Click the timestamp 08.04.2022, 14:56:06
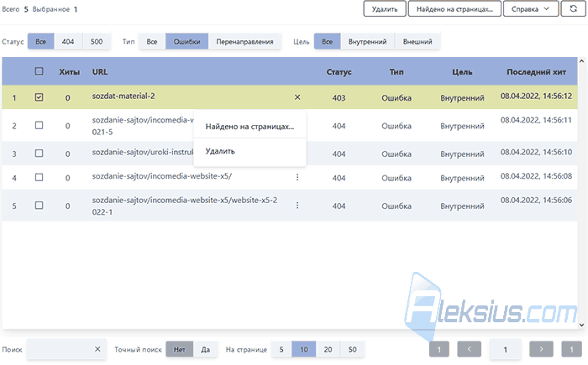The image size is (588, 365). 536,200
